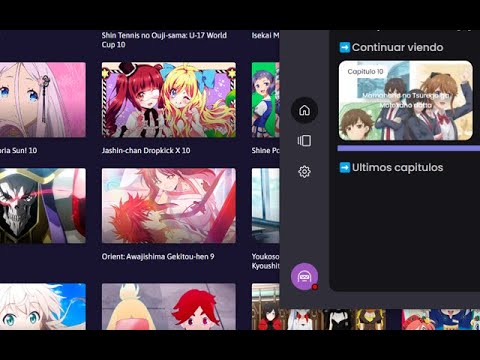Open the Overlord skull character thumbnail
Image resolution: width=480 pixels, height=360 pixels.
click(43, 206)
